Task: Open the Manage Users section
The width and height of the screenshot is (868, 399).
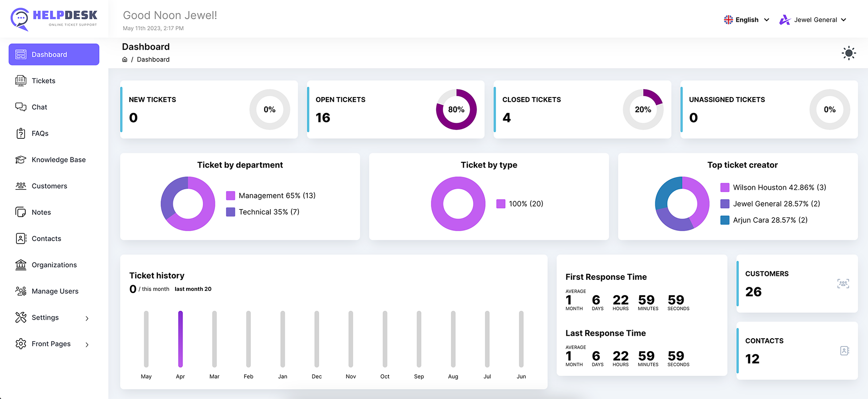Action: [x=55, y=291]
